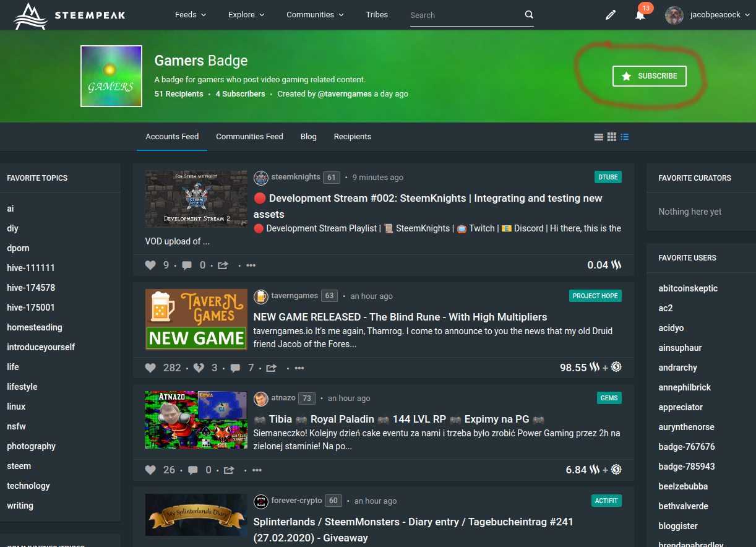This screenshot has height=547, width=756.
Task: Click the taverngames beer mug avatar
Action: tap(261, 296)
